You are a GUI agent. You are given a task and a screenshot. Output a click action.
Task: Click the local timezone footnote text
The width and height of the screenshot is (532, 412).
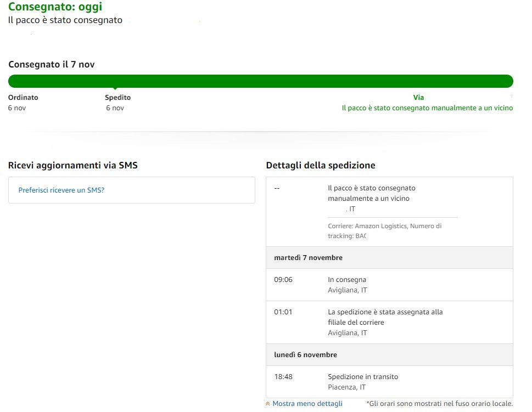[x=439, y=404]
